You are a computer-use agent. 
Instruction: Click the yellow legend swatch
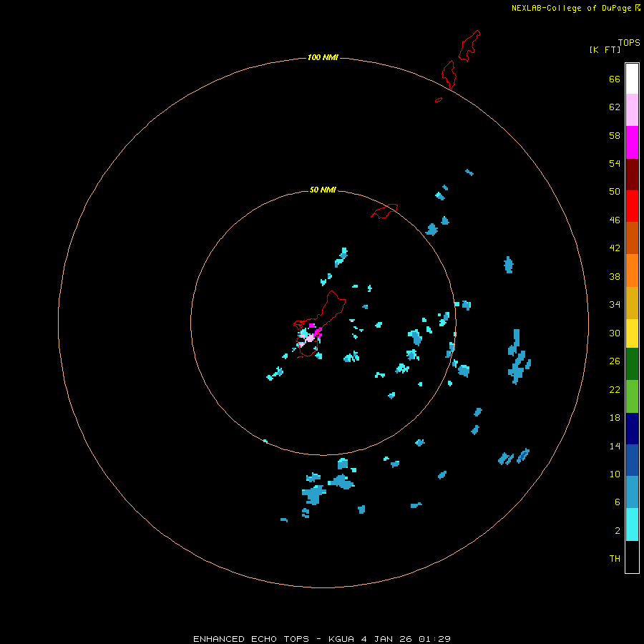(x=632, y=333)
